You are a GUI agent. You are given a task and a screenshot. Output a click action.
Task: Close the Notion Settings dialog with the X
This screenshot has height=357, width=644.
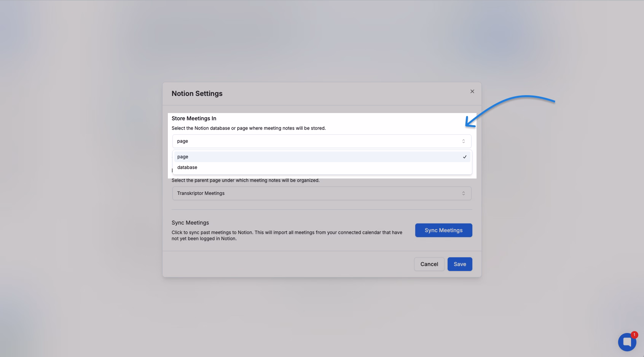472,91
